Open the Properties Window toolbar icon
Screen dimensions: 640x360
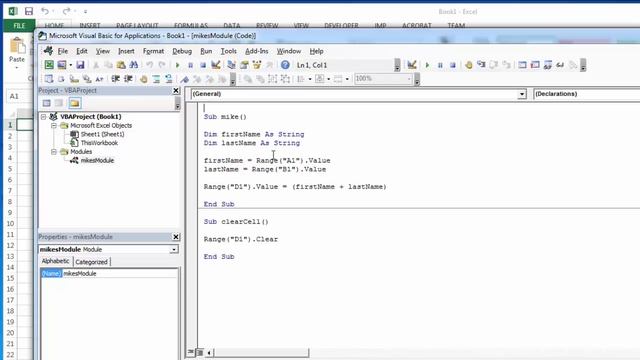point(244,65)
